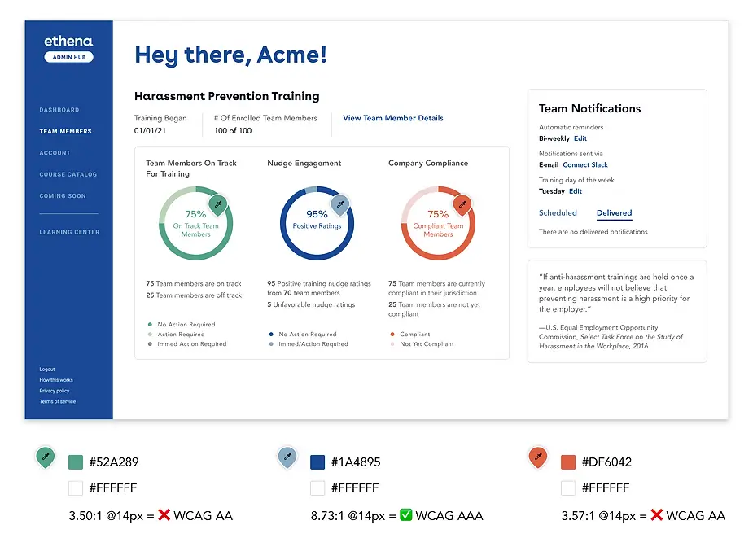753x560 pixels.
Task: Click the anti-harassment quote text
Action: [x=616, y=293]
